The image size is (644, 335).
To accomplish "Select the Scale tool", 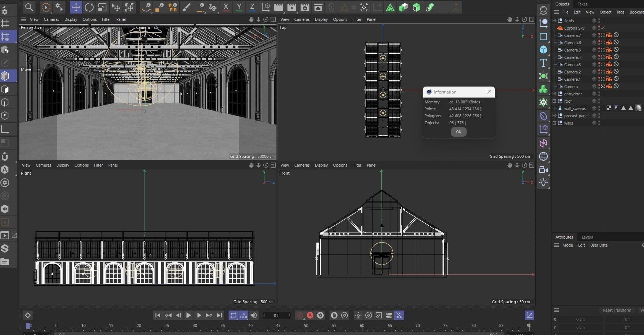I will pos(102,7).
